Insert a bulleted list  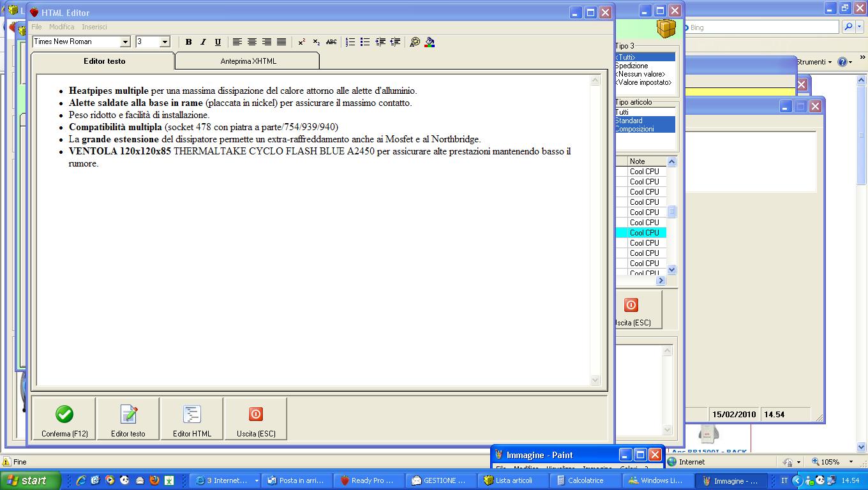pos(365,42)
